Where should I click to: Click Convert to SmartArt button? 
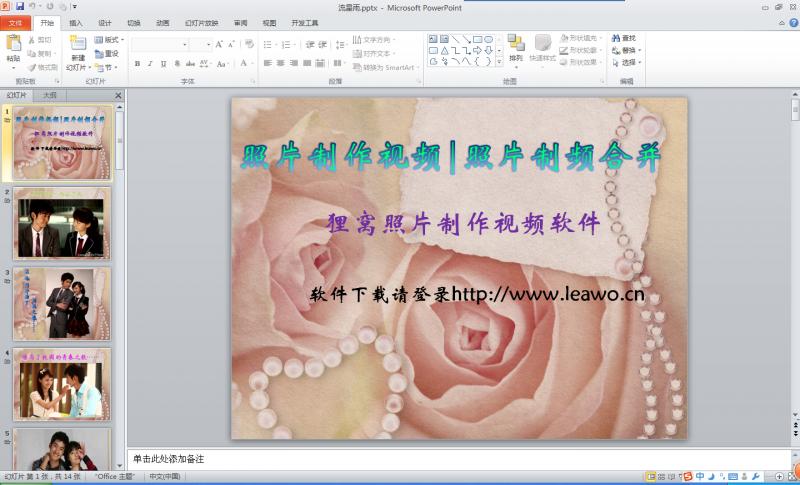[x=386, y=67]
